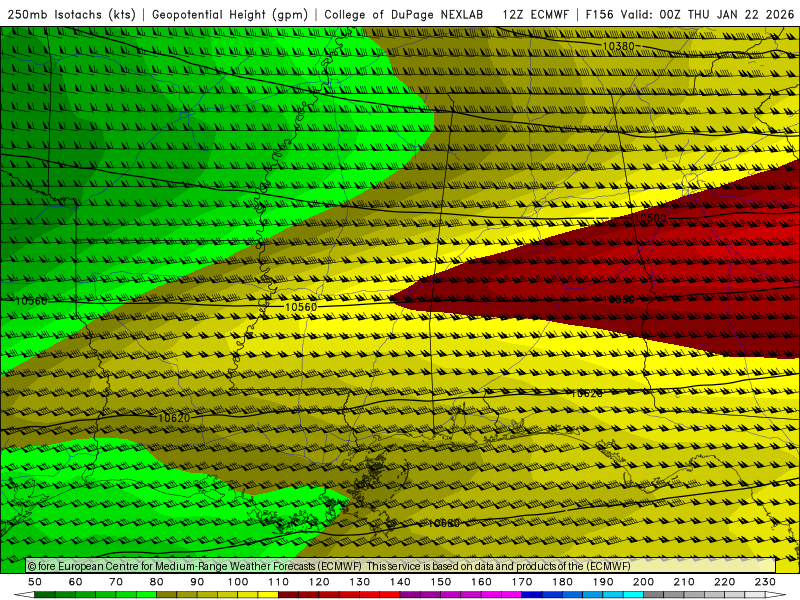Click the 10500 height contour label

[650, 218]
